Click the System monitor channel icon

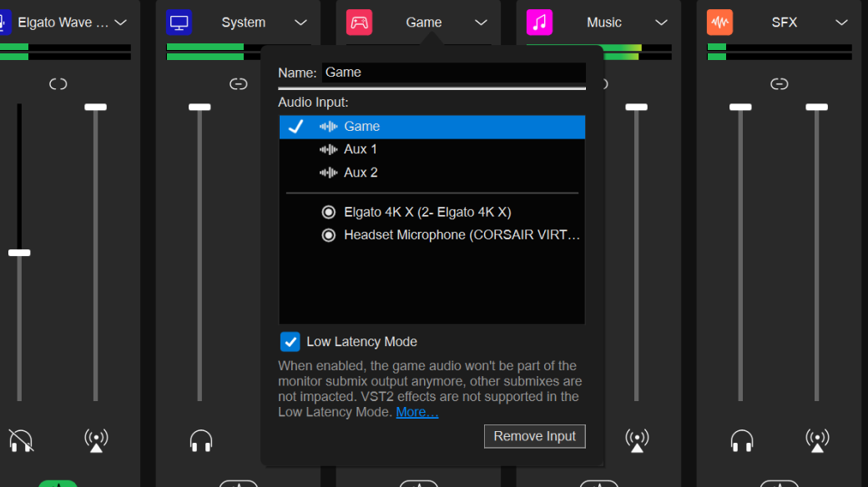(x=178, y=23)
